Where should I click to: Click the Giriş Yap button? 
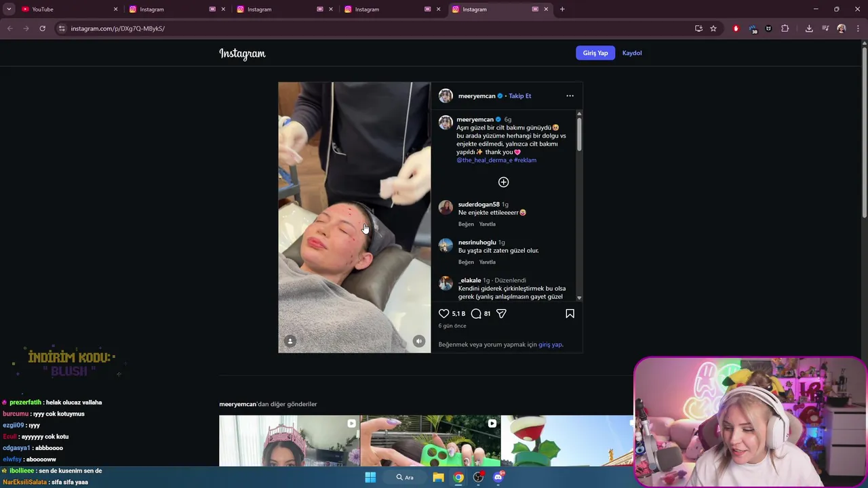coord(595,53)
